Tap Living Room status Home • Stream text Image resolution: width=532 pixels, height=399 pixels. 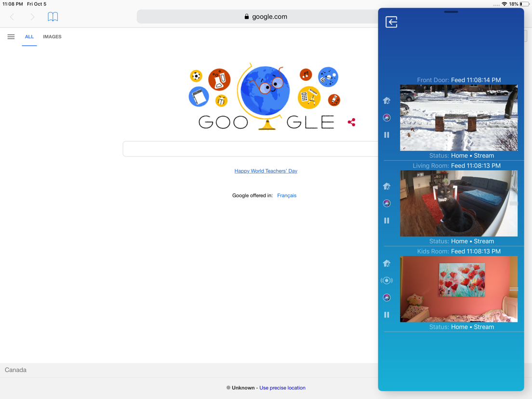(472, 241)
